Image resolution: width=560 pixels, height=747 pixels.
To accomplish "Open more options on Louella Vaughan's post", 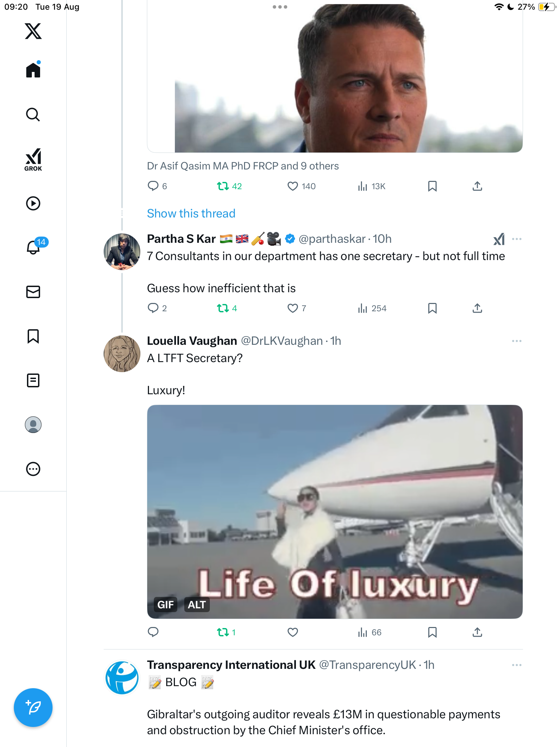I will coord(516,341).
